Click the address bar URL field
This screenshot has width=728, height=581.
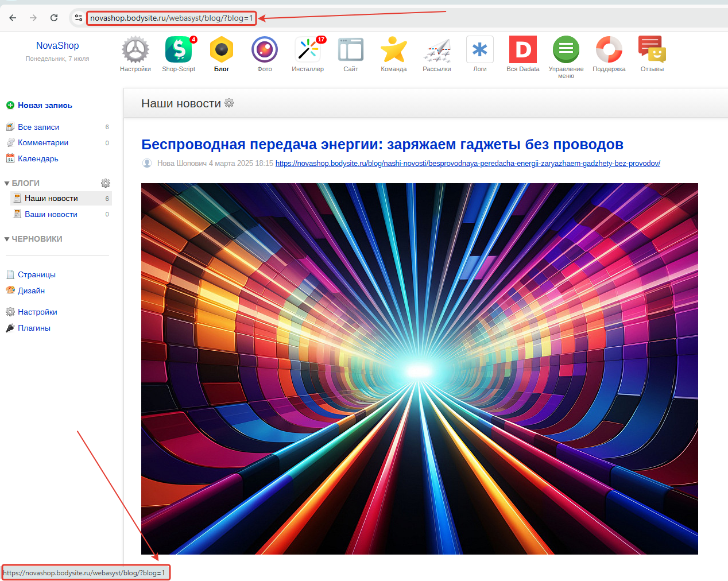pyautogui.click(x=171, y=18)
